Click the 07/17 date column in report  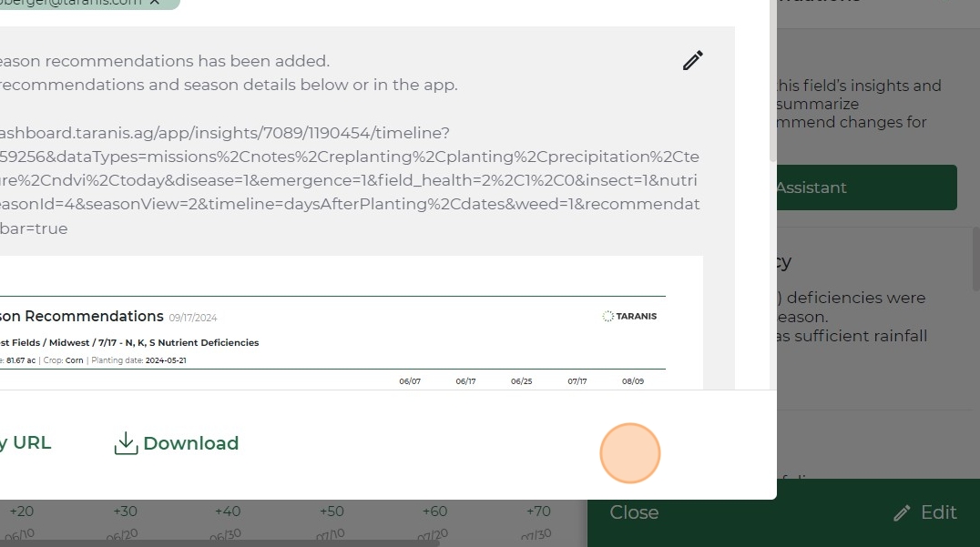tap(577, 381)
